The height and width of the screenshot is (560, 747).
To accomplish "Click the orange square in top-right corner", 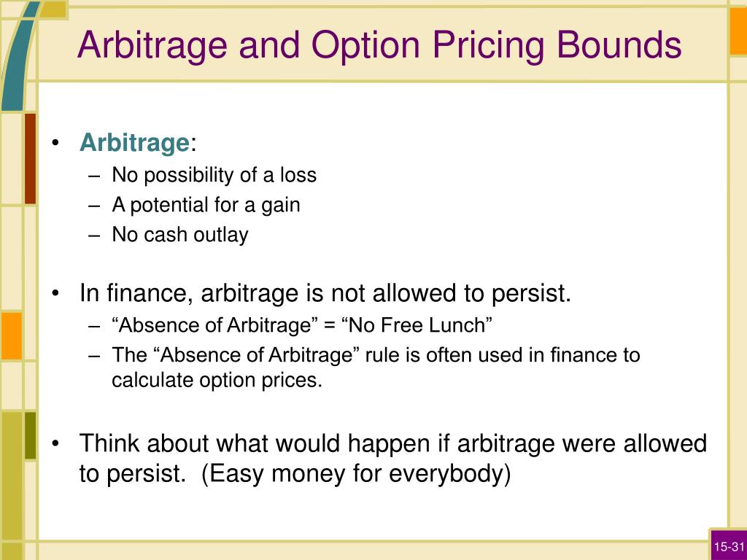I will (x=738, y=31).
